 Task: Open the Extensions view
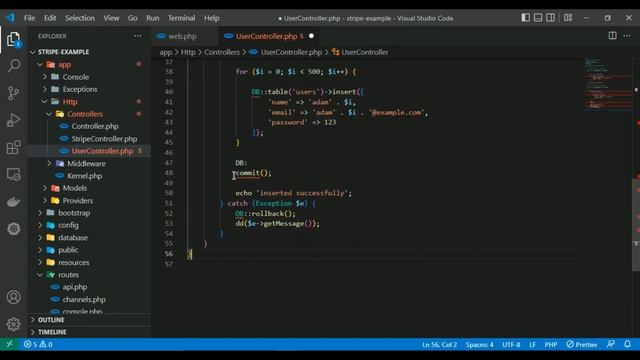(x=13, y=147)
